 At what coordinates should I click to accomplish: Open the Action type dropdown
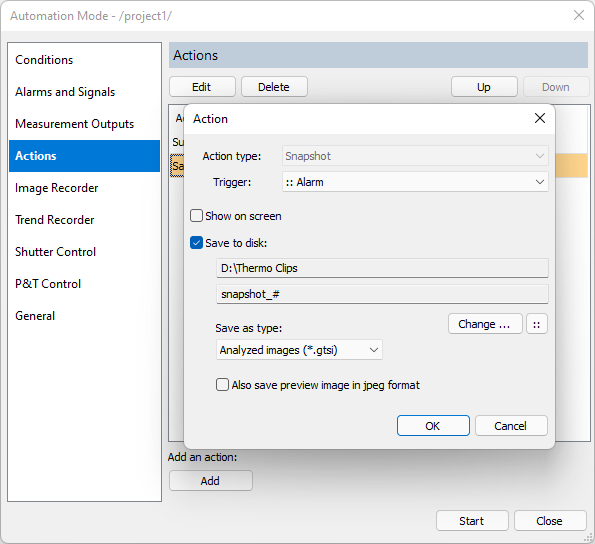point(415,156)
